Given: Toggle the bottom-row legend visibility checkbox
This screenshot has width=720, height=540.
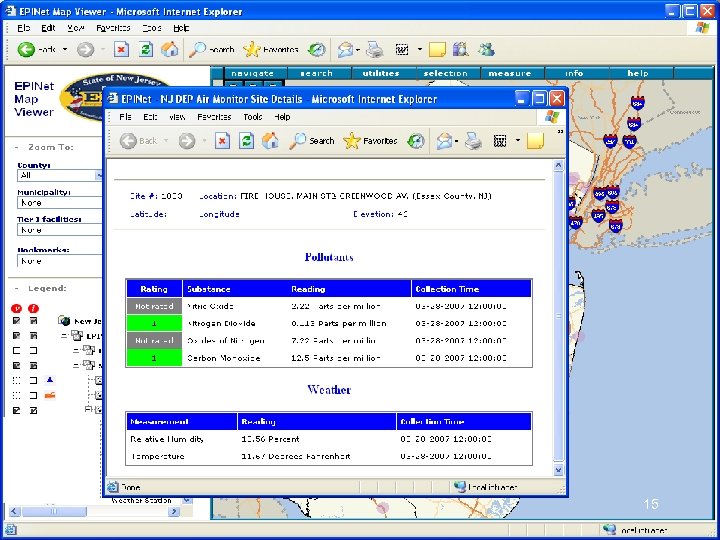Looking at the screenshot, I should point(16,411).
